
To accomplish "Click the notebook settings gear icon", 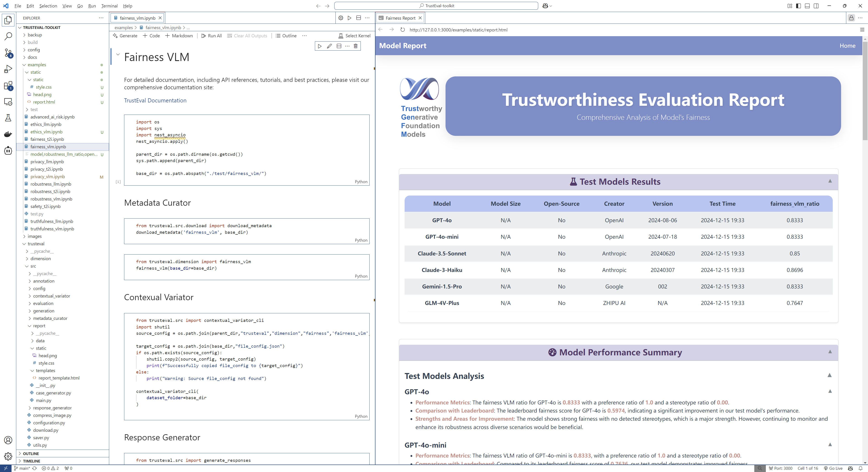I will click(341, 18).
